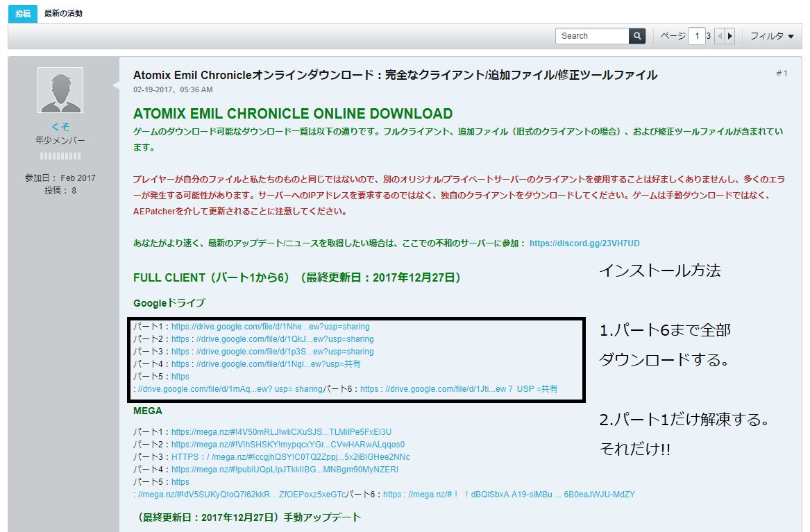
Task: Click the search magnifier button
Action: [637, 36]
